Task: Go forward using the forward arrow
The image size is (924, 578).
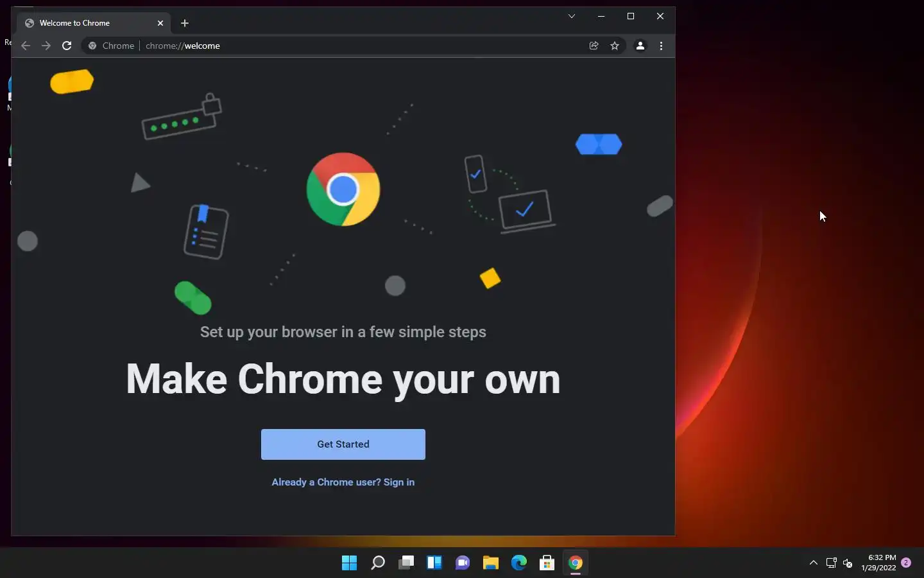Action: pos(46,46)
